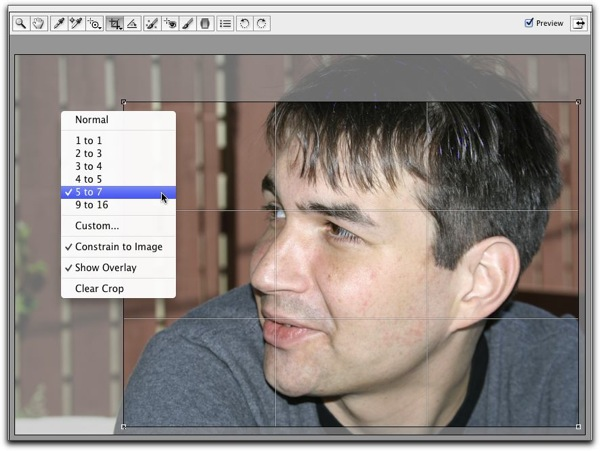Choose the 9 to 16 crop ratio
Viewport: 600px width, 451px height.
[91, 205]
